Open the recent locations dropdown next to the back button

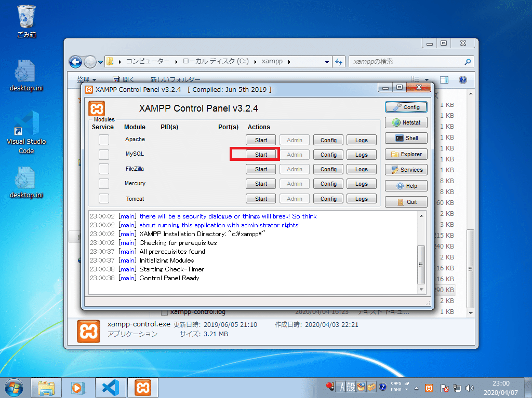click(100, 62)
